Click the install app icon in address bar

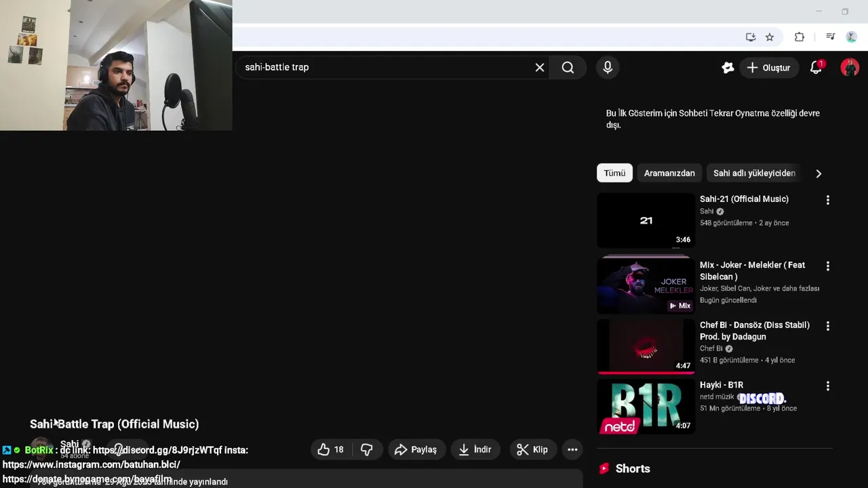click(x=751, y=37)
